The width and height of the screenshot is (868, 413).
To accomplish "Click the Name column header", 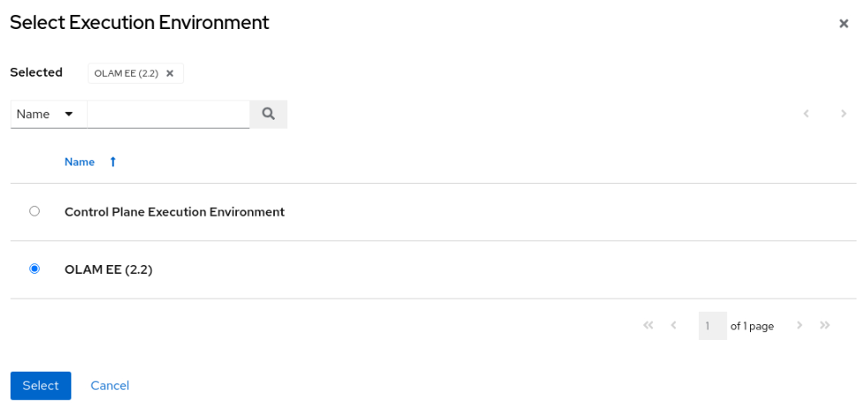I will coord(79,162).
